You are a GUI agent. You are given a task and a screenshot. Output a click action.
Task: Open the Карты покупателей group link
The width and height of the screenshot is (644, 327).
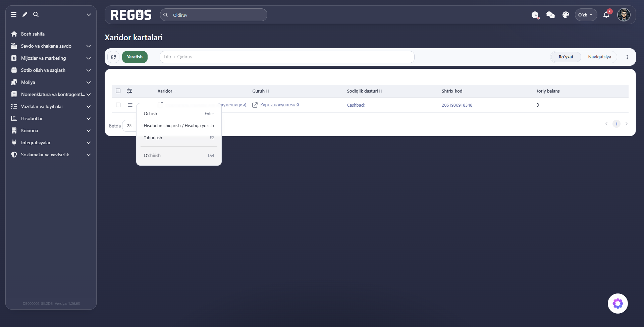pyautogui.click(x=280, y=105)
